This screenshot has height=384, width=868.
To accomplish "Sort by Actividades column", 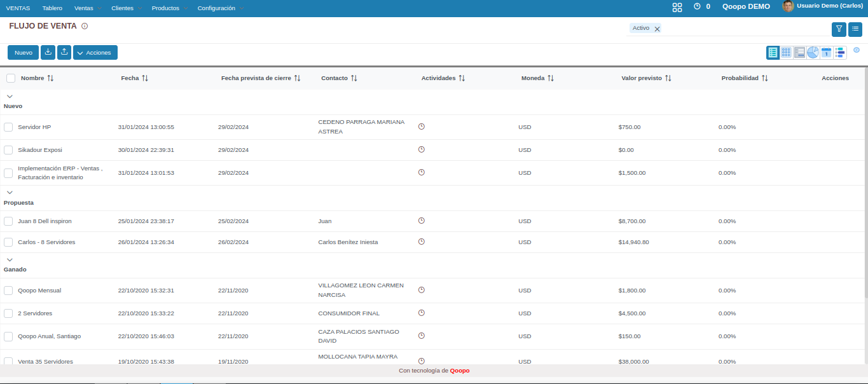I will pos(462,78).
